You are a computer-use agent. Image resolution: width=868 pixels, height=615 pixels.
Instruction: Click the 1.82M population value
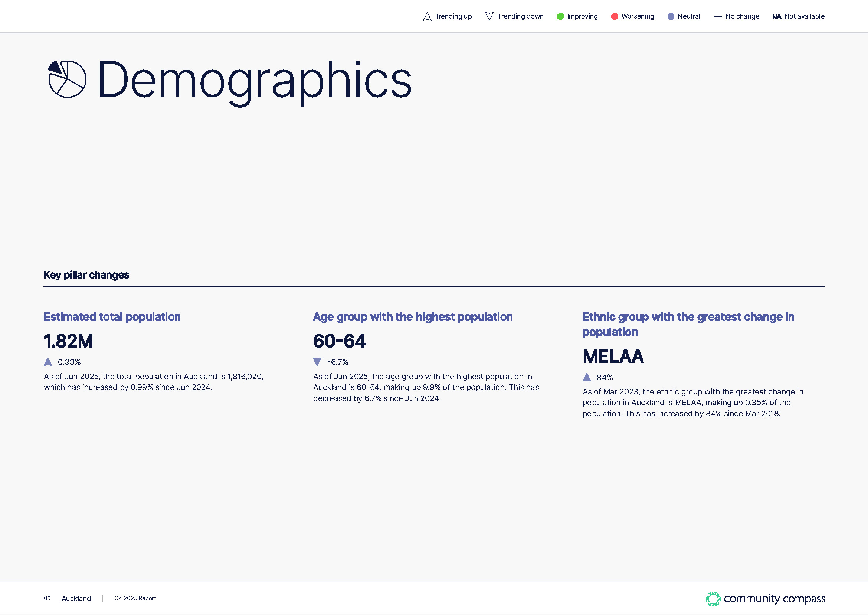point(68,341)
